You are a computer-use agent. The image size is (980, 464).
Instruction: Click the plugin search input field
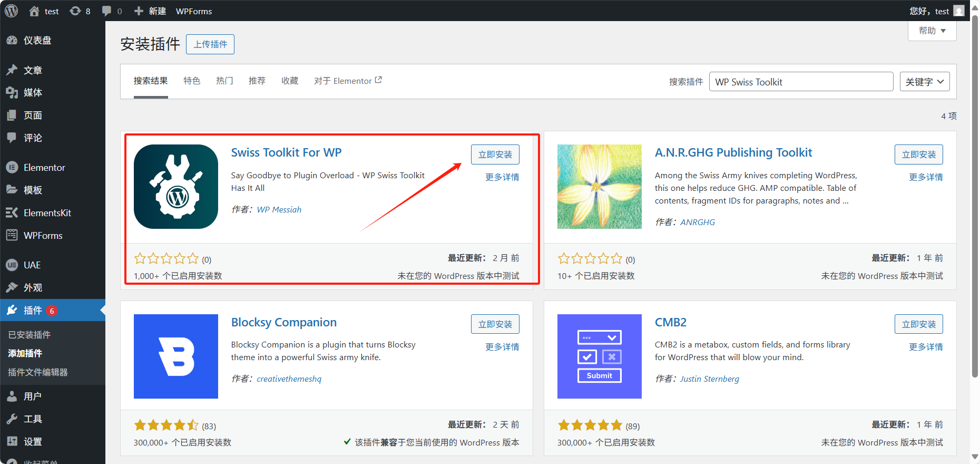click(x=800, y=82)
